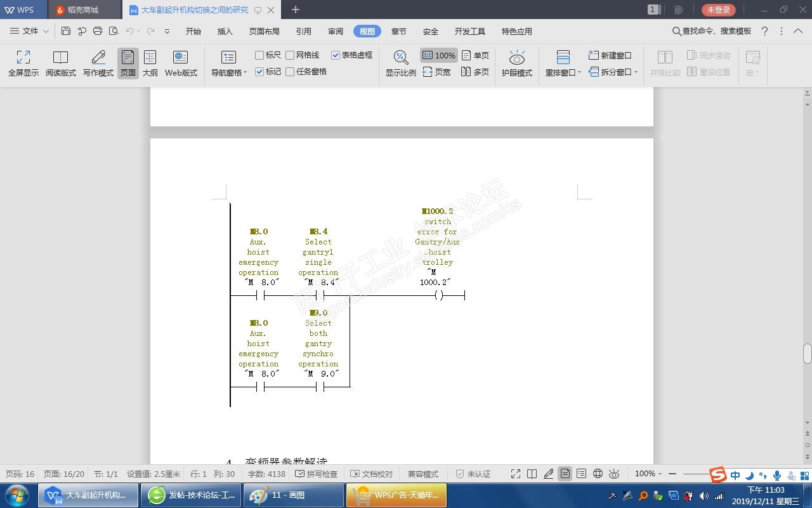Image resolution: width=812 pixels, height=508 pixels.
Task: Click writing mode pencil icon in status bar
Action: 549,474
